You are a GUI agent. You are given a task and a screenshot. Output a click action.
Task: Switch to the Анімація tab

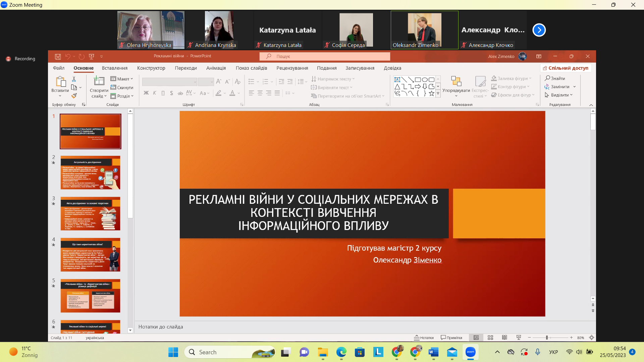[216, 68]
